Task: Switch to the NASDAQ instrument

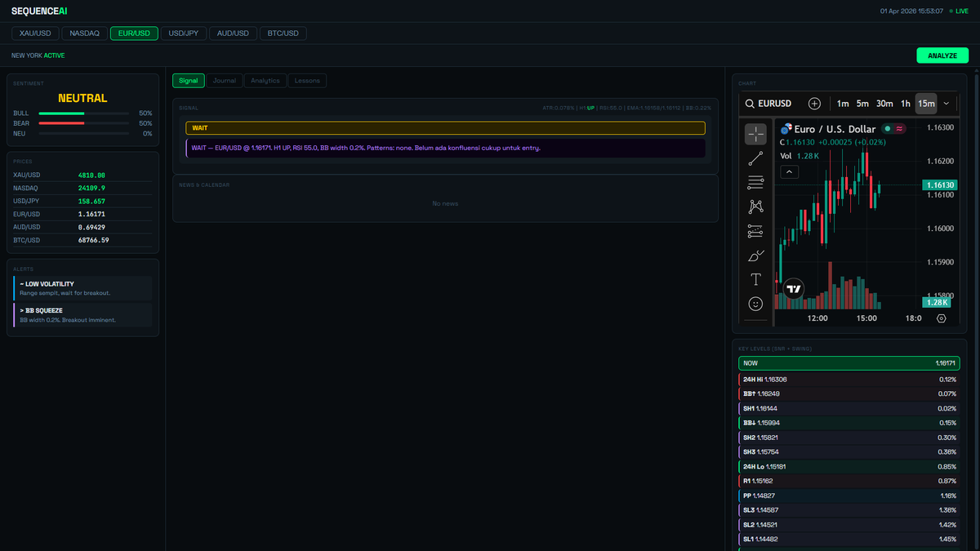Action: [85, 33]
